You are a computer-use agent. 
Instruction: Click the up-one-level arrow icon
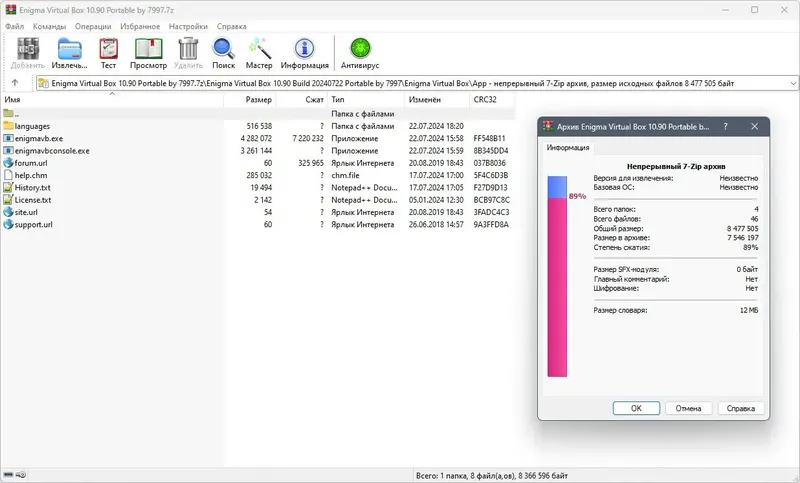(x=15, y=83)
